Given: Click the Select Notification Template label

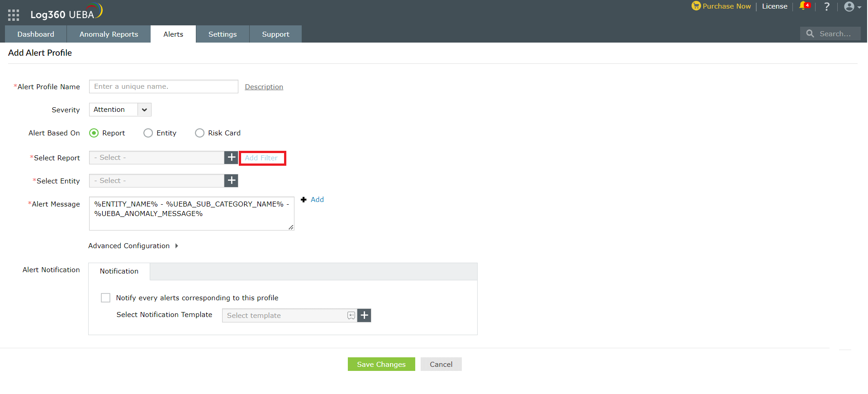Looking at the screenshot, I should coord(164,315).
